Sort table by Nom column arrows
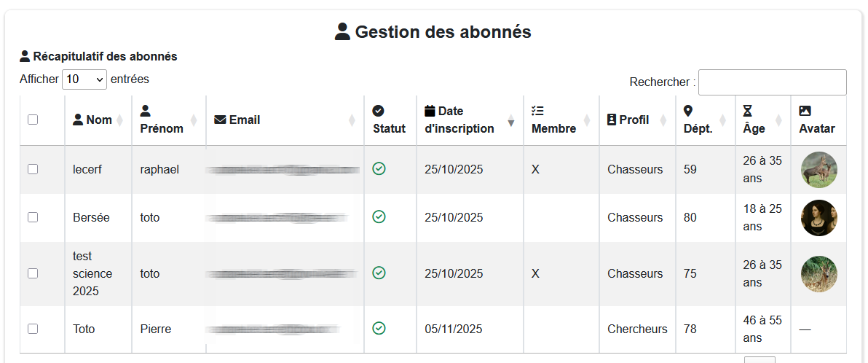Viewport: 868px width, 363px height. point(120,120)
